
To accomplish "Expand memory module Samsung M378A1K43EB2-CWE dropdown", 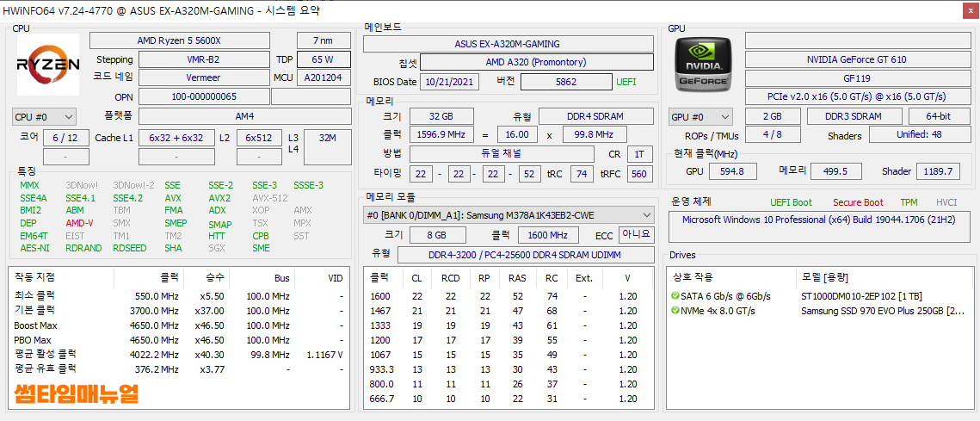I will coord(508,215).
